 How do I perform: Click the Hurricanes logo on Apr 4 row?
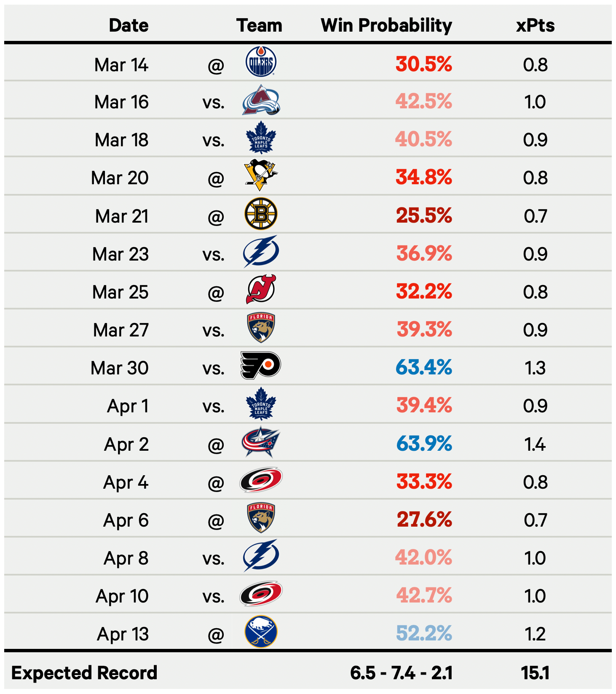261,480
